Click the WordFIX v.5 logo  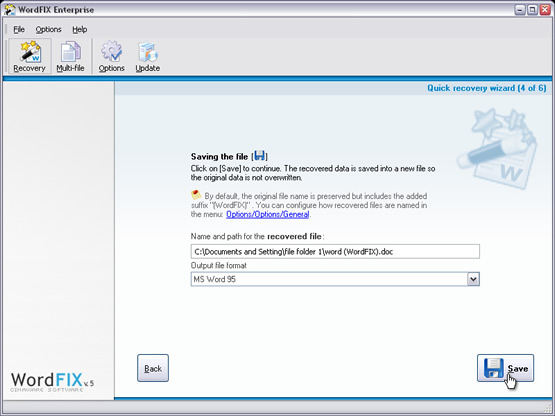(52, 382)
